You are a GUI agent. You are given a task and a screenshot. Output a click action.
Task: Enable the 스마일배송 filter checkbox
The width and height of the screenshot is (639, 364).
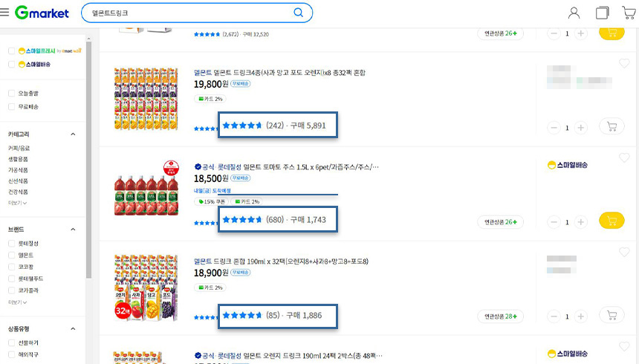point(11,65)
